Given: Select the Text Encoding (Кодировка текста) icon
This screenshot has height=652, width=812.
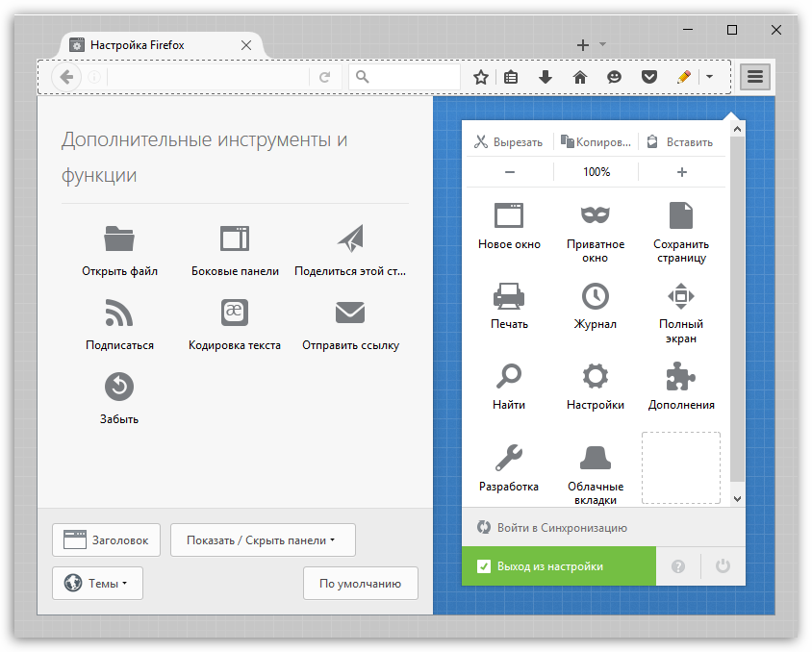Looking at the screenshot, I should 235,313.
